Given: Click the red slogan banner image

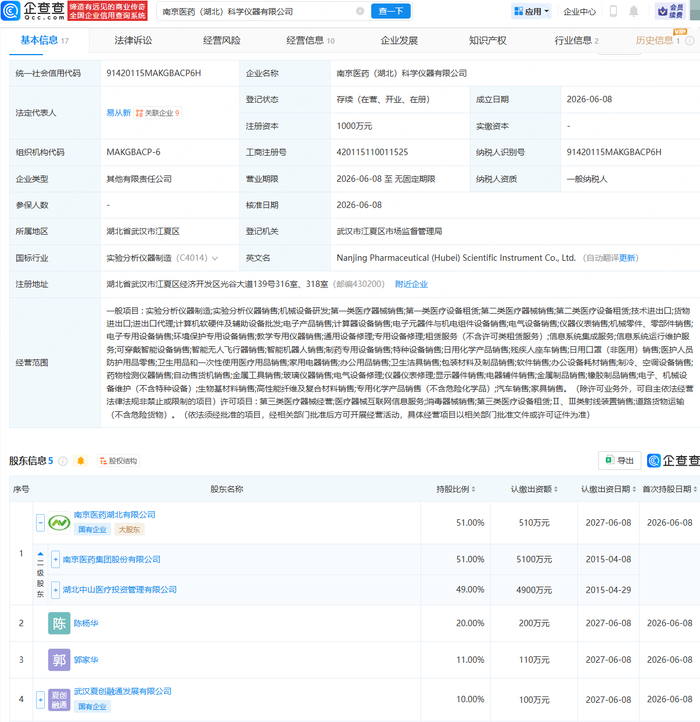Looking at the screenshot, I should pyautogui.click(x=107, y=11).
